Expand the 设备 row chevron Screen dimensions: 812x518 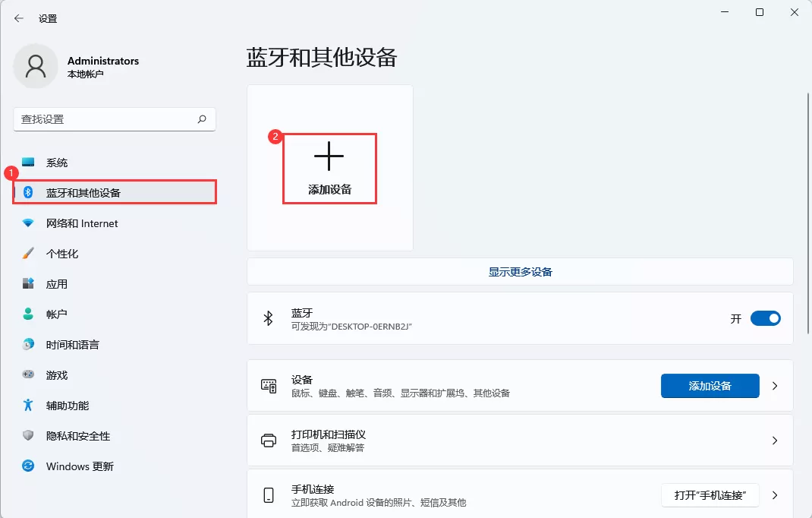775,386
